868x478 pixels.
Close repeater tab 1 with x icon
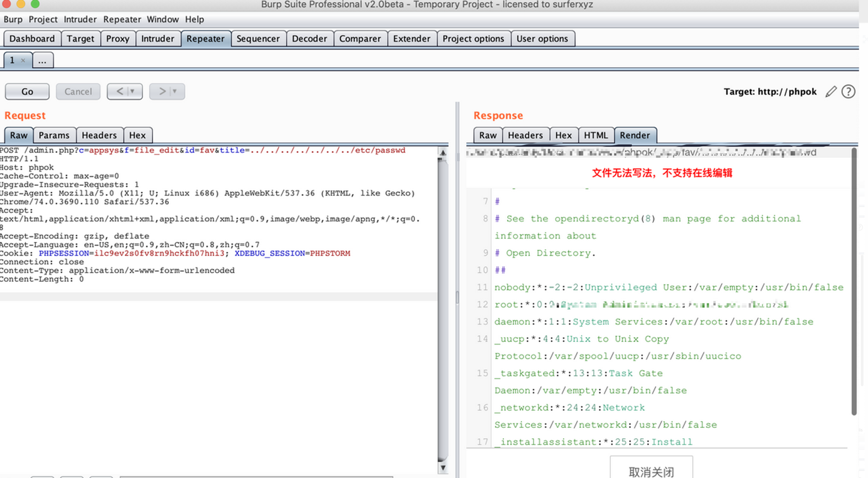tap(23, 61)
